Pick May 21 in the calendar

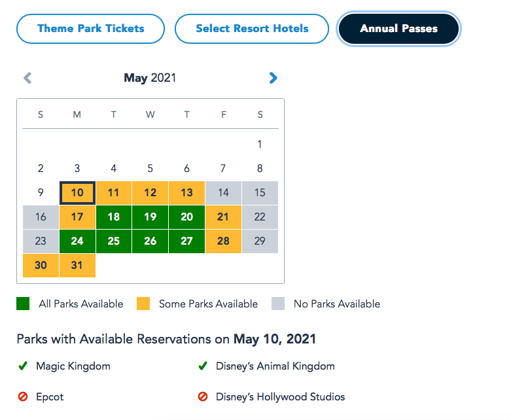click(x=223, y=217)
